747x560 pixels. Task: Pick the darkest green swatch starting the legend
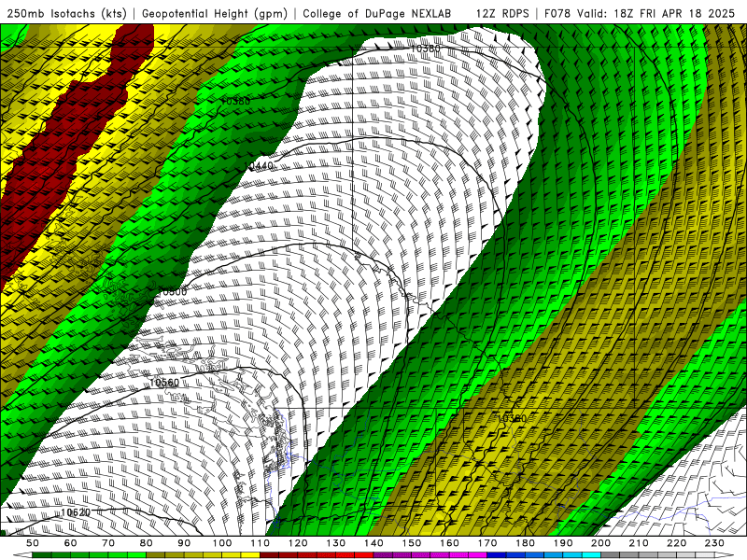[x=42, y=555]
